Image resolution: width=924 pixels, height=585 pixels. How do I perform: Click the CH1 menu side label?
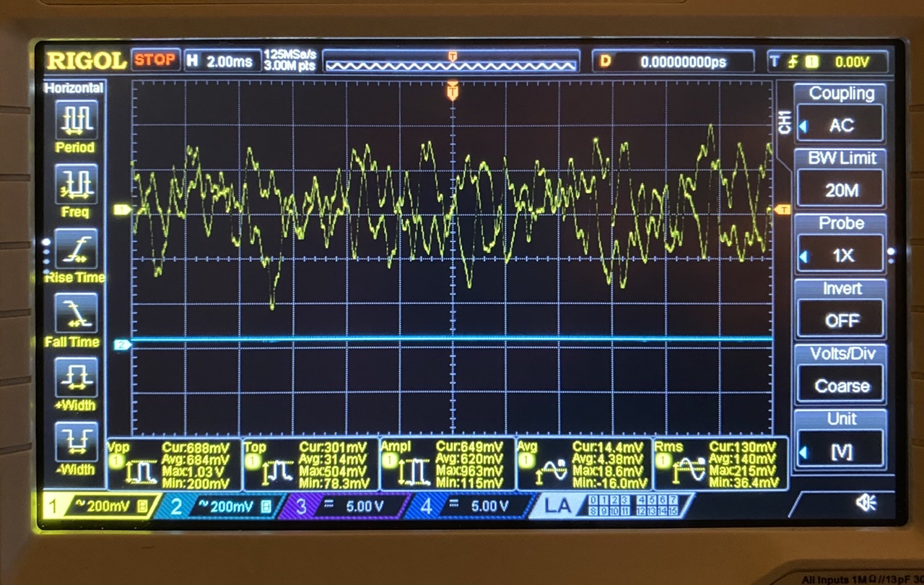click(x=785, y=123)
